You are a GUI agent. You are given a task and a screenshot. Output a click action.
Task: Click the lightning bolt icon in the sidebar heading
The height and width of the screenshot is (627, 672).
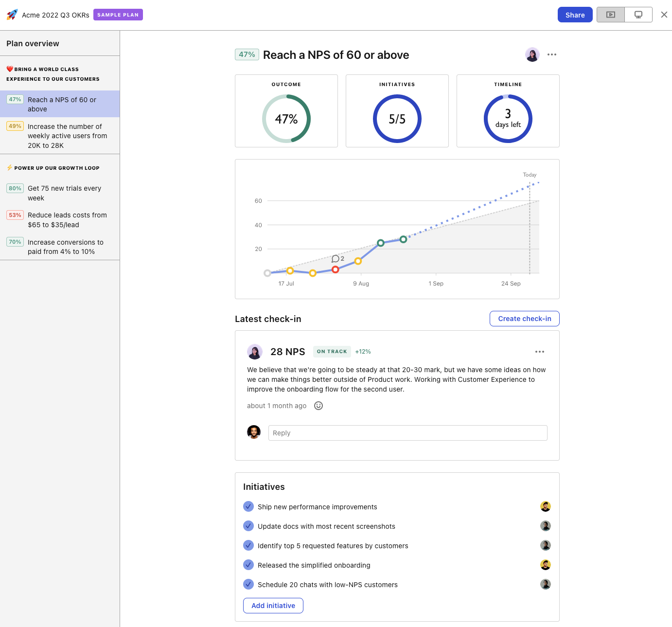(x=9, y=167)
